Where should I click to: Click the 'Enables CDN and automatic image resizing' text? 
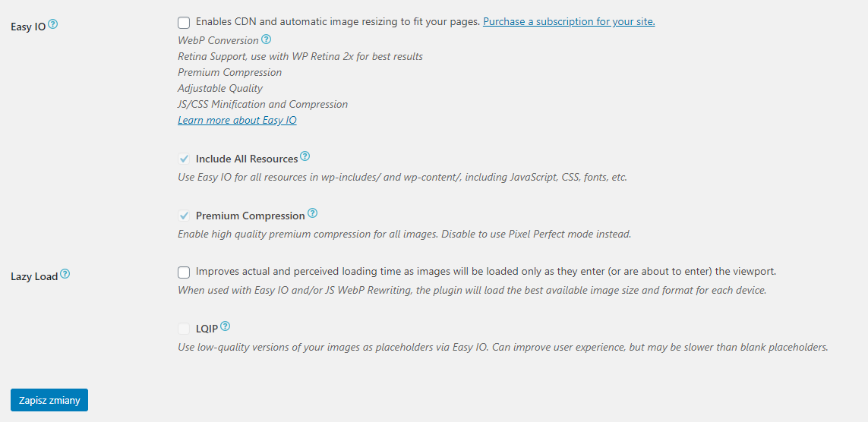(337, 22)
